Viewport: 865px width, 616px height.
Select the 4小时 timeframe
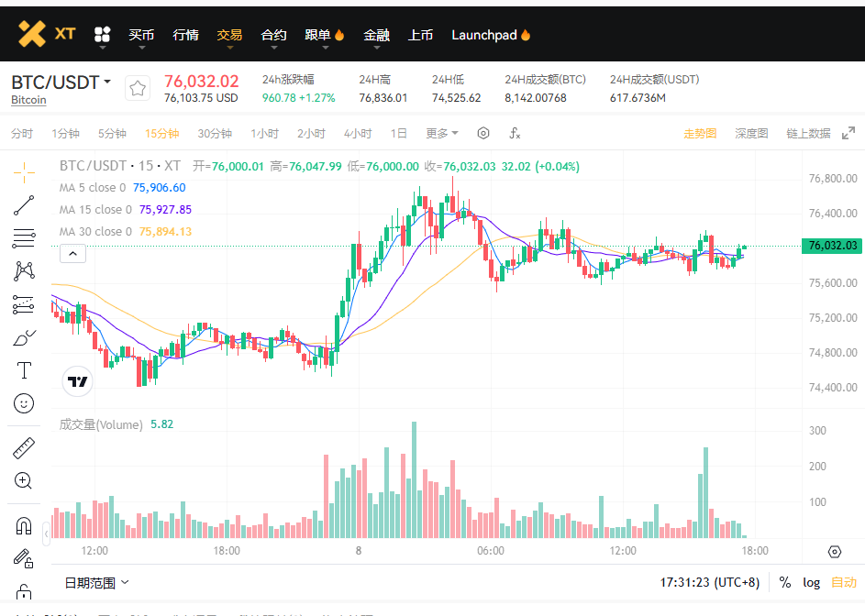(x=358, y=134)
